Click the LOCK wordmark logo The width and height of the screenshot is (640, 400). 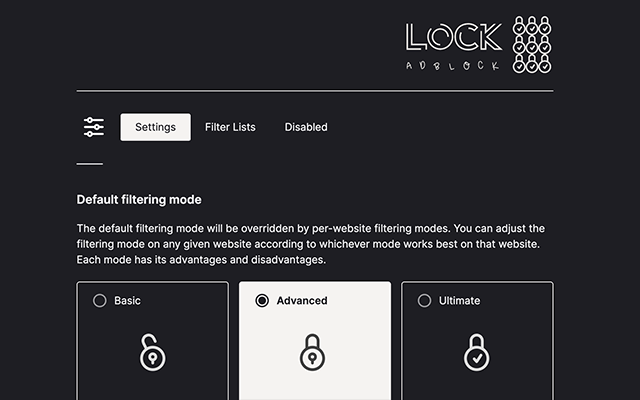point(453,38)
